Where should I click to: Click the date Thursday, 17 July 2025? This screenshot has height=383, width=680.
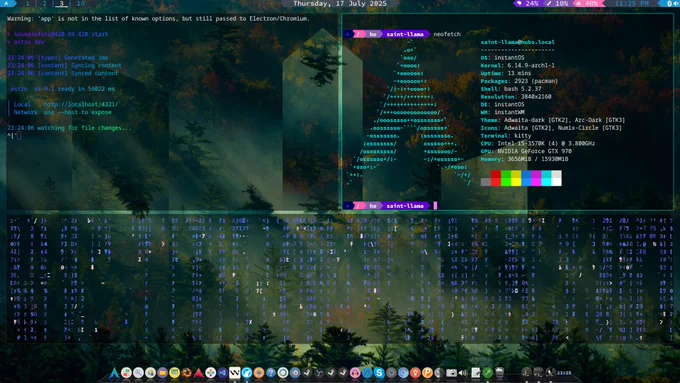point(340,3)
